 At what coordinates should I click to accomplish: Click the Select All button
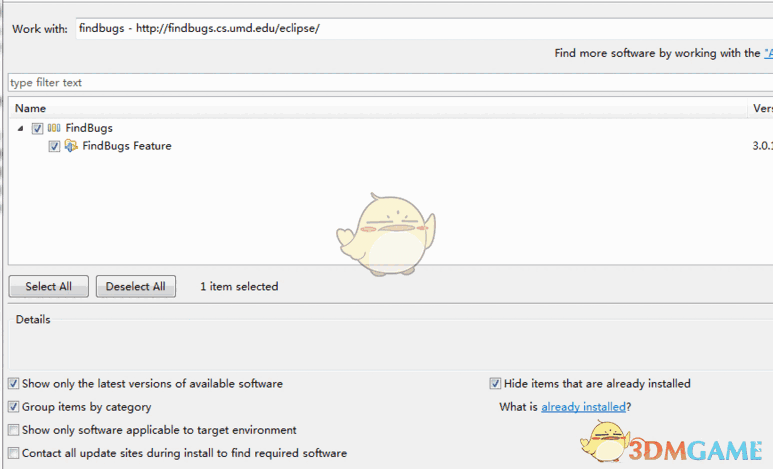(49, 287)
